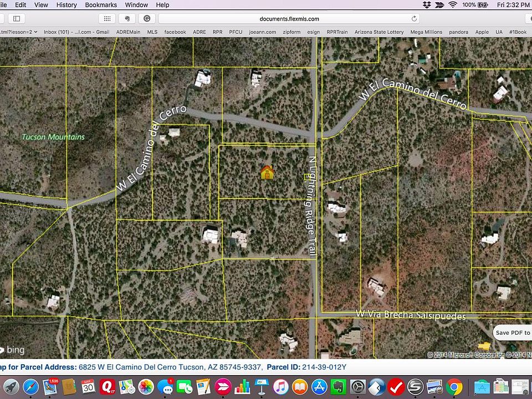This screenshot has width=532, height=399.
Task: Open MLS bookmark
Action: pyautogui.click(x=152, y=32)
